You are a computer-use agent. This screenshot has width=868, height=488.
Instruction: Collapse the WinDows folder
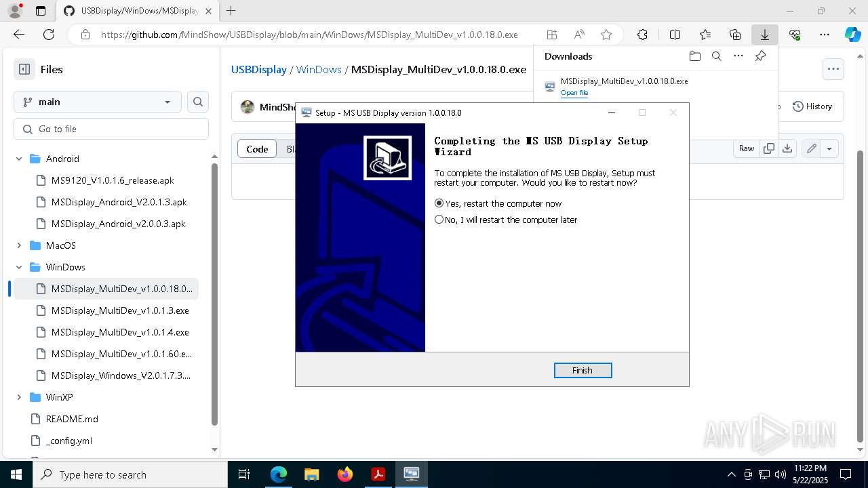(x=19, y=267)
